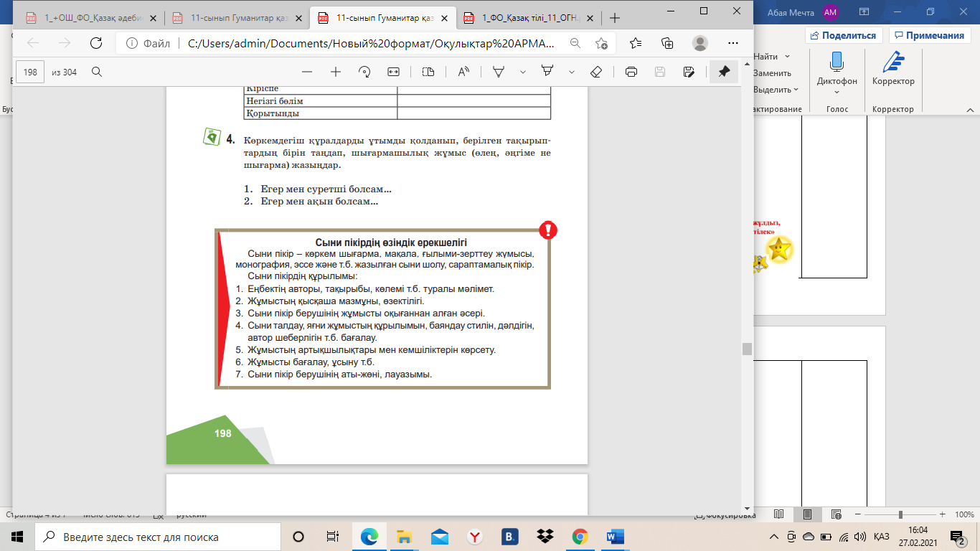
Task: Click the Поделиться share button in Word
Action: click(x=844, y=35)
